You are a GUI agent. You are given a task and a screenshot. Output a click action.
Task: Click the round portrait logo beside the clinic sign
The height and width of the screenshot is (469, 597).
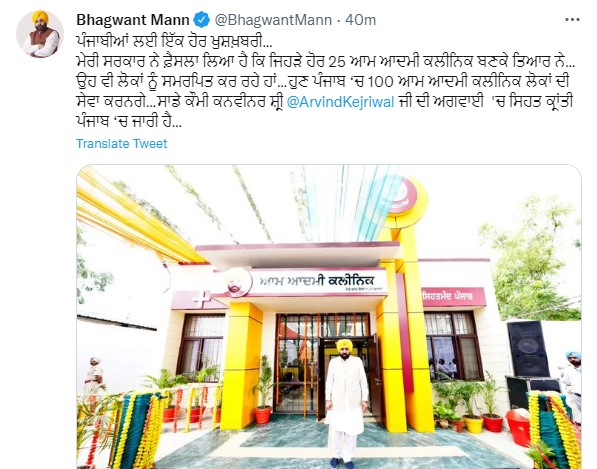click(236, 284)
